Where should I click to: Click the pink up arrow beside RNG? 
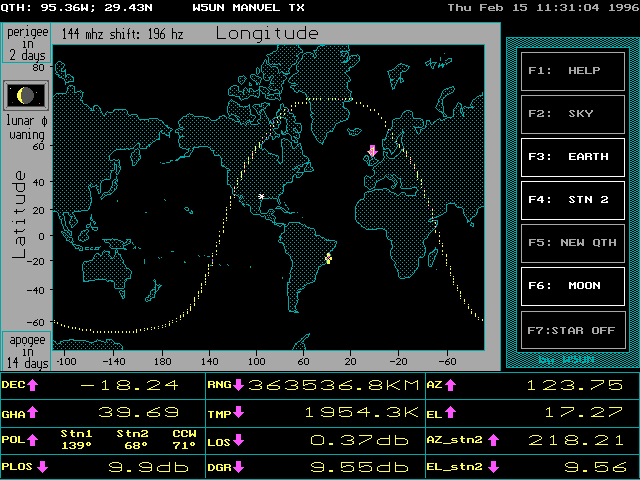pyautogui.click(x=240, y=385)
